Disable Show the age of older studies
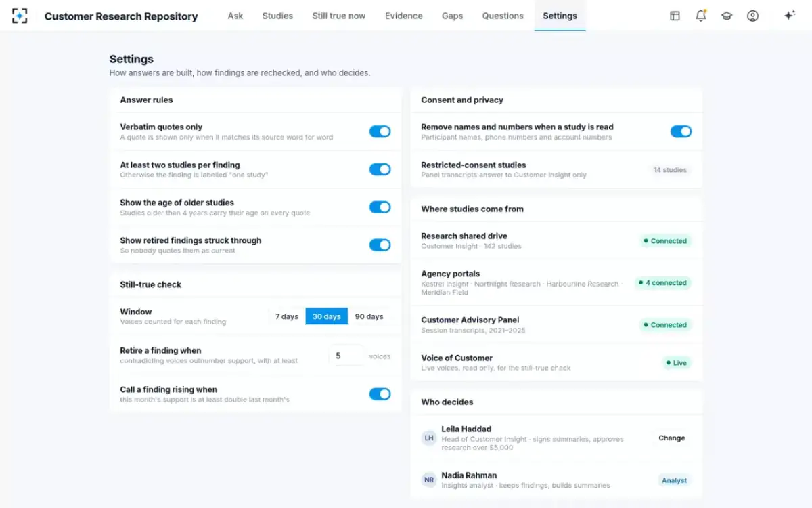The width and height of the screenshot is (812, 508). click(x=380, y=207)
